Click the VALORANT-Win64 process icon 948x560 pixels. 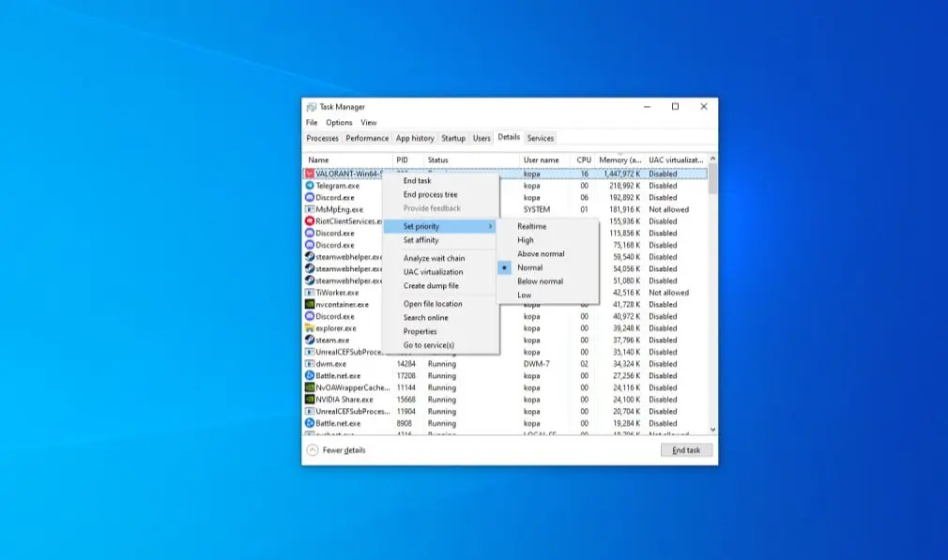tap(310, 174)
